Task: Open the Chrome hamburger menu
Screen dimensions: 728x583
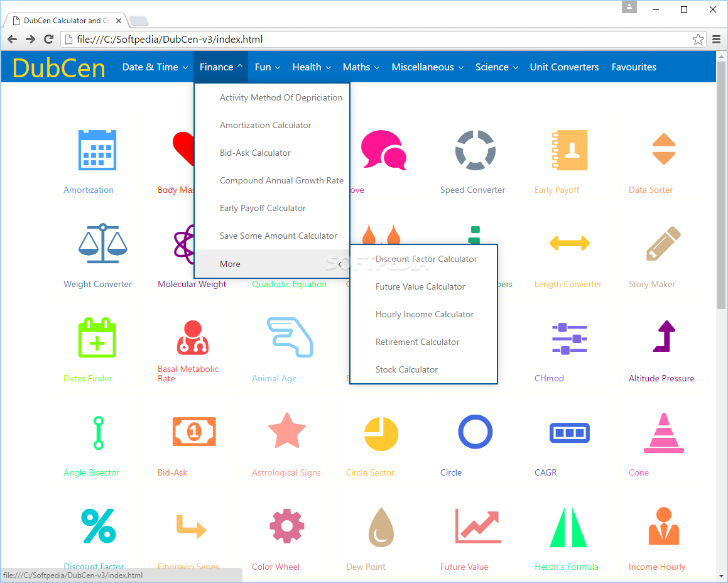Action: pyautogui.click(x=717, y=40)
